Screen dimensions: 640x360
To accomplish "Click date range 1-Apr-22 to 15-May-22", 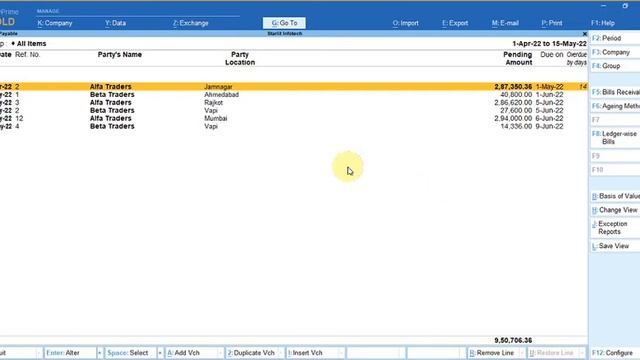I will coord(549,44).
